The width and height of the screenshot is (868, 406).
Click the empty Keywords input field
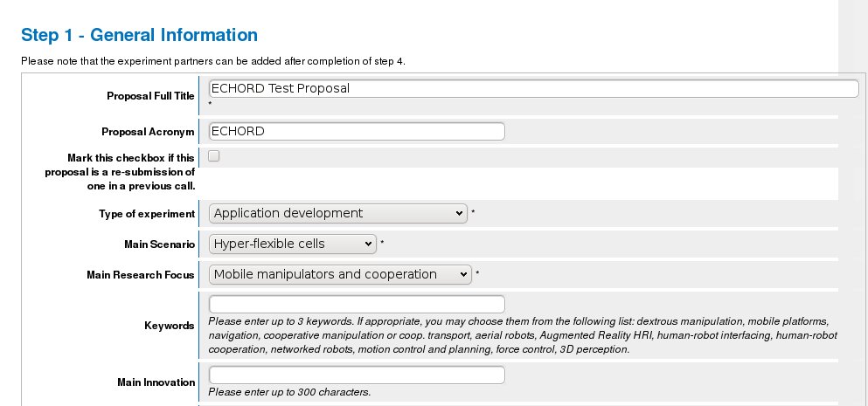(x=357, y=304)
